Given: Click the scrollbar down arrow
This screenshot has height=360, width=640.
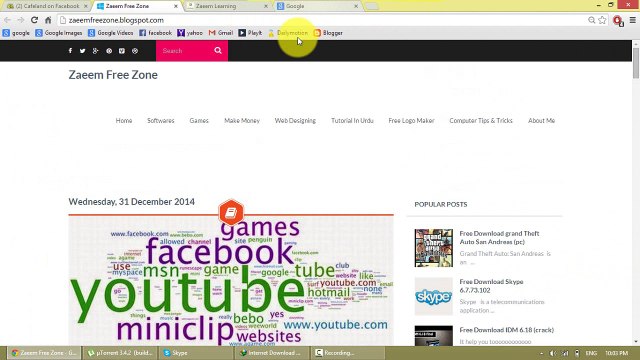Looking at the screenshot, I should tap(636, 342).
